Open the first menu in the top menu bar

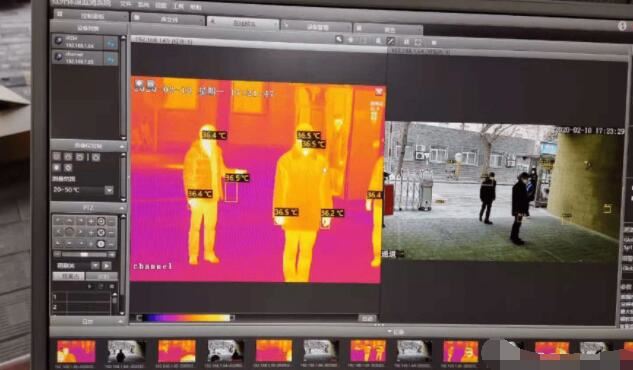coord(126,4)
